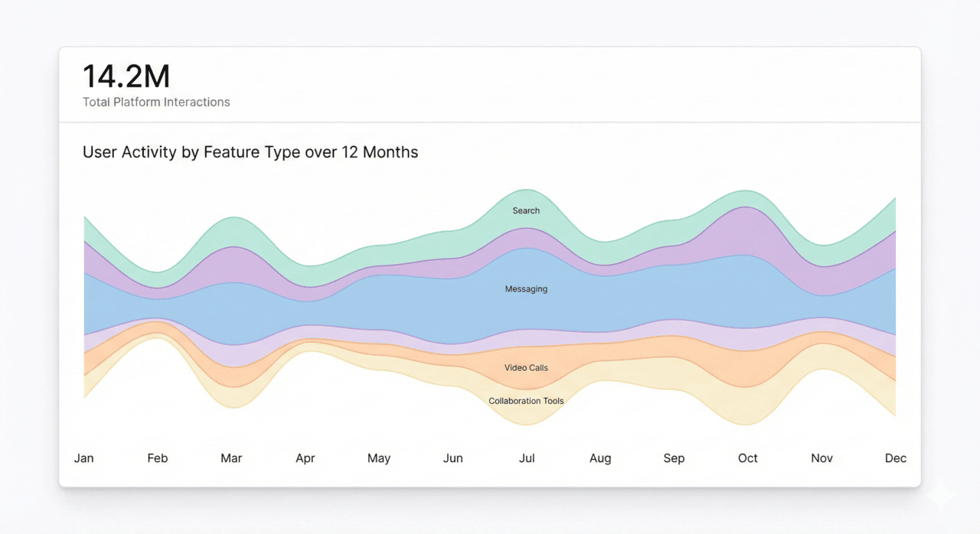Select the Search stream in the chart
The height and width of the screenshot is (534, 980).
(525, 210)
